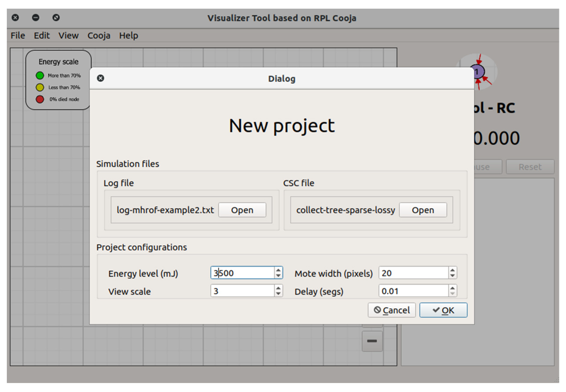Cancel the New project dialog
Screen dimensions: 566x392
pos(391,310)
